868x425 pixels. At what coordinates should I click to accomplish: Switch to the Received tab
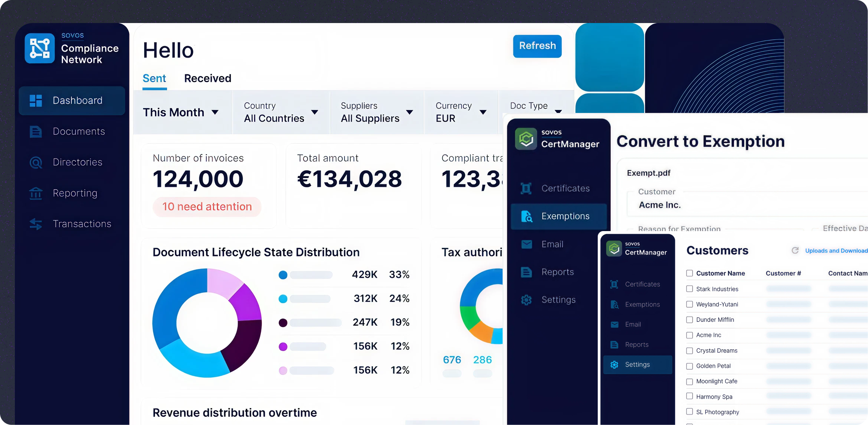point(207,78)
